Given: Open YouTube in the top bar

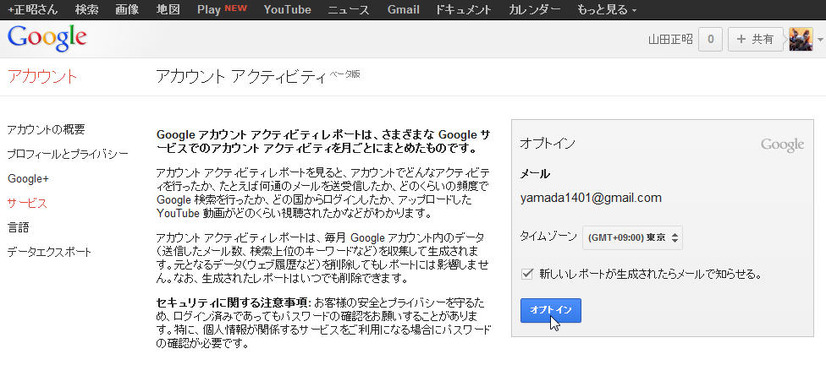Looking at the screenshot, I should (x=287, y=9).
